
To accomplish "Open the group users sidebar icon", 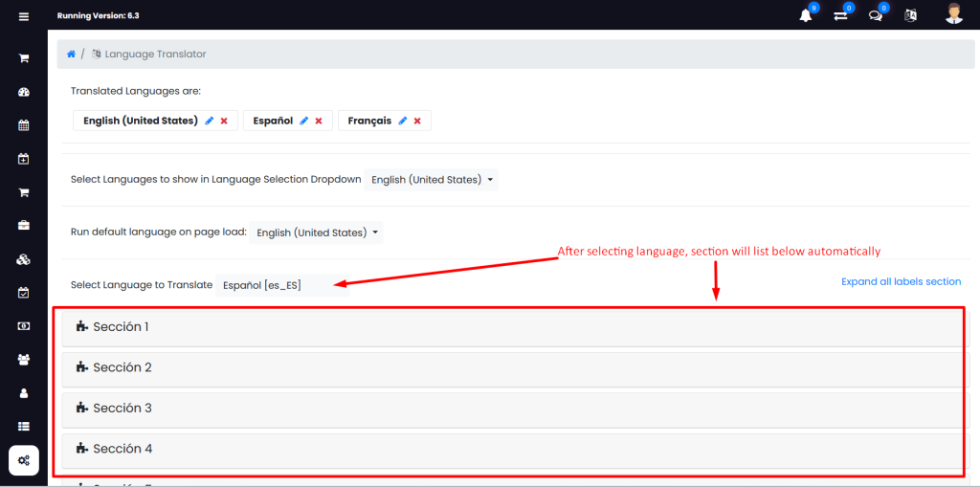I will pyautogui.click(x=24, y=360).
